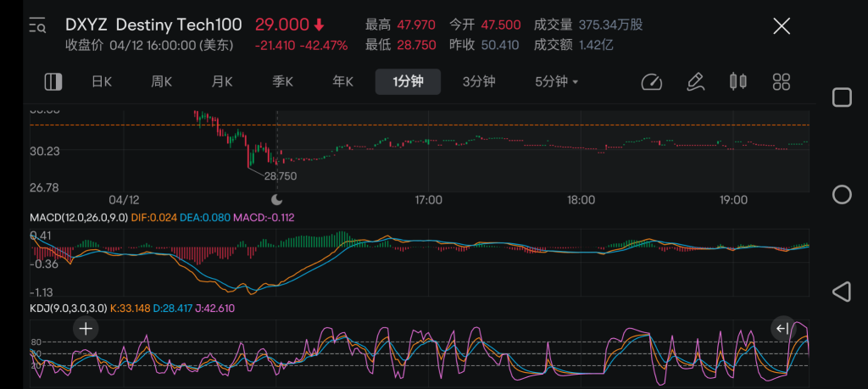868x389 pixels.
Task: Tap the 17:00 time axis label
Action: [428, 200]
